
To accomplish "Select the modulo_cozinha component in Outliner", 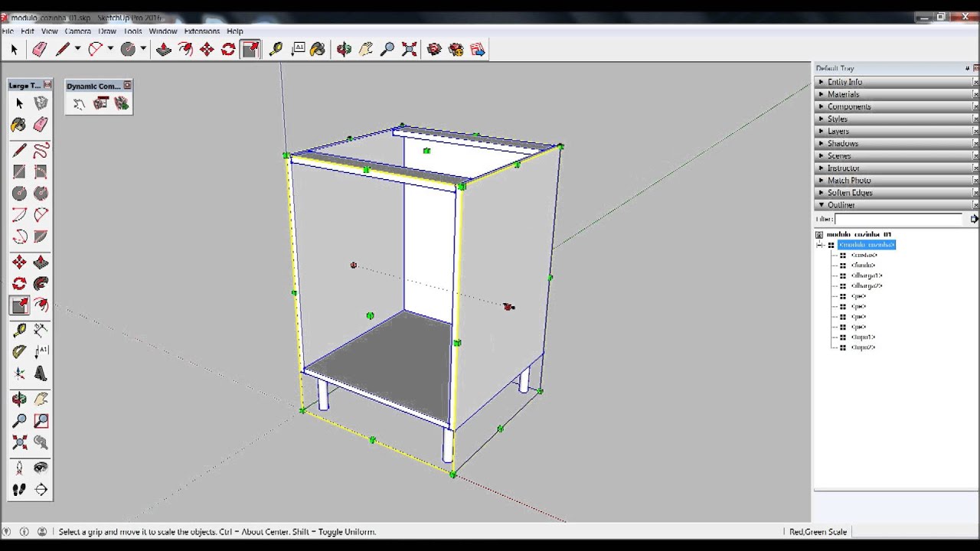I will (x=866, y=245).
